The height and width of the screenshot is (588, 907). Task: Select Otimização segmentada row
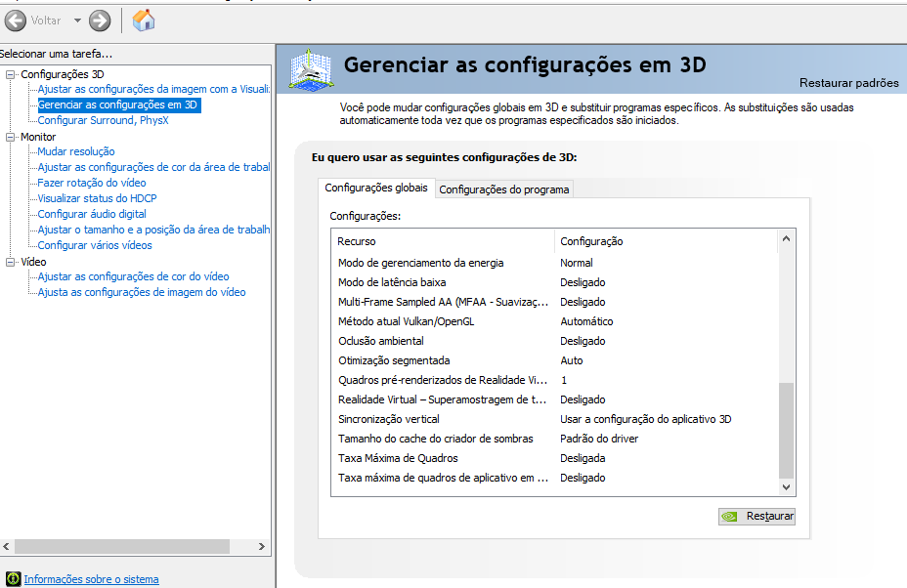pos(554,360)
